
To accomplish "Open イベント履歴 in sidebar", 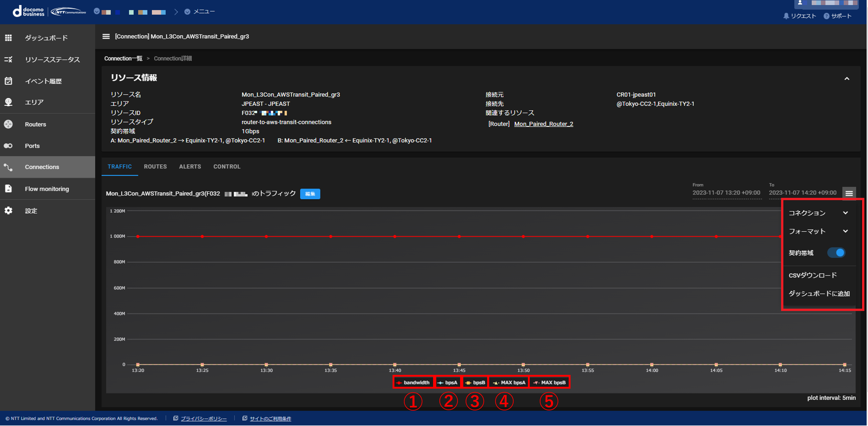I will [43, 81].
